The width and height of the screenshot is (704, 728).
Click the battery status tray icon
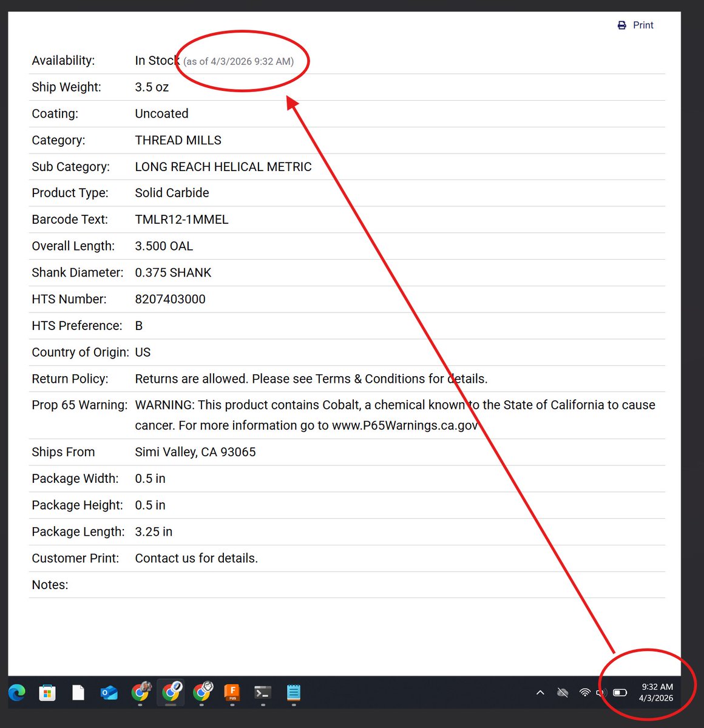[620, 692]
